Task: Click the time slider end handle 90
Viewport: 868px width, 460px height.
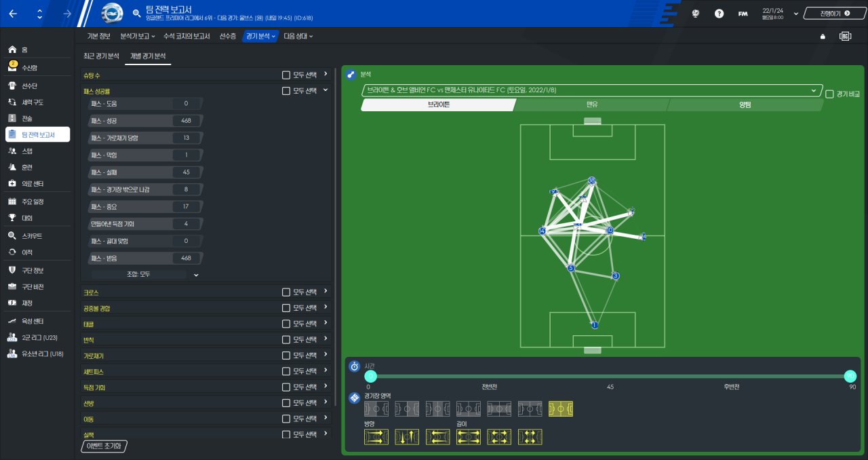Action: coord(850,377)
